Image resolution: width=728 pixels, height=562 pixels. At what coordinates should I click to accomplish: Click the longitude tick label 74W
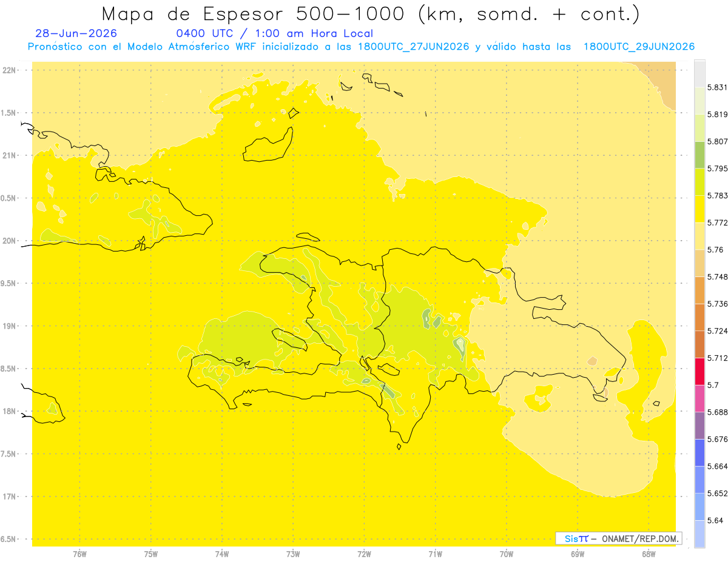point(221,554)
